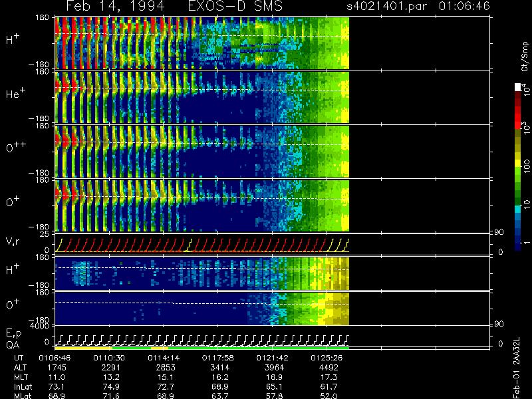Screen dimensions: 532x399
Task: Click the InLat value '65.1'
Action: pyautogui.click(x=275, y=387)
